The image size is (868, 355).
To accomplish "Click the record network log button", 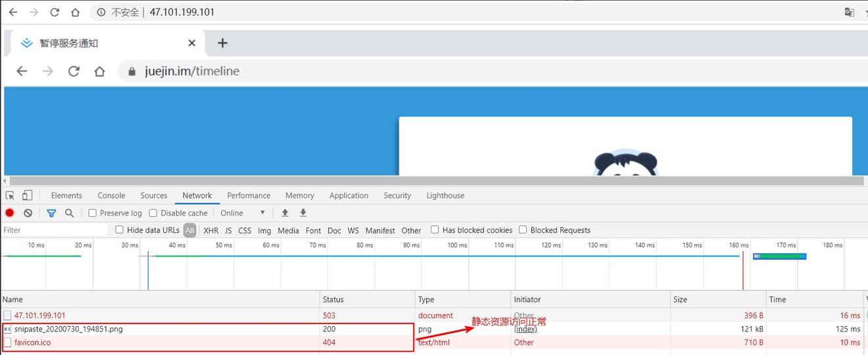I will (10, 213).
